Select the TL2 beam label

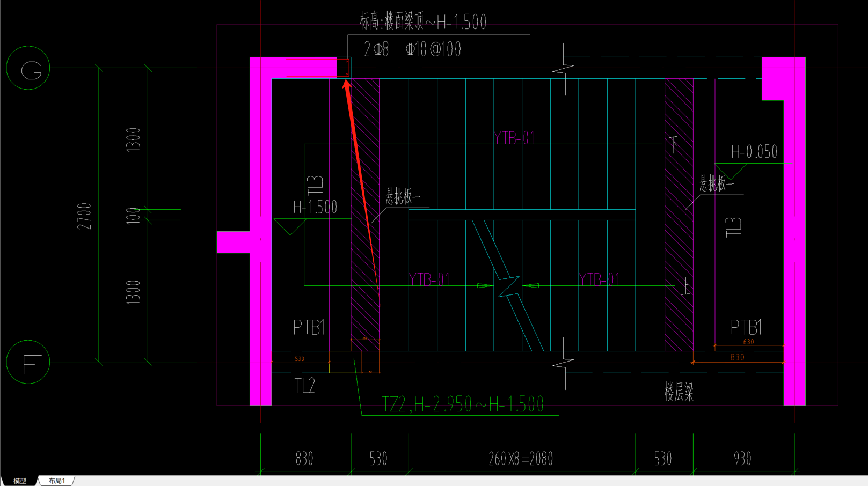click(305, 385)
